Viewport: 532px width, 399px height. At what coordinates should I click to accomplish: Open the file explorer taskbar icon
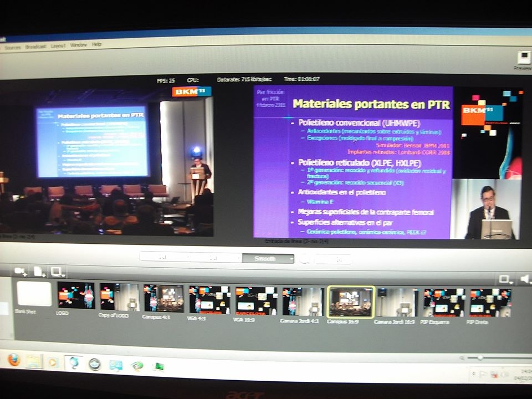(x=34, y=362)
